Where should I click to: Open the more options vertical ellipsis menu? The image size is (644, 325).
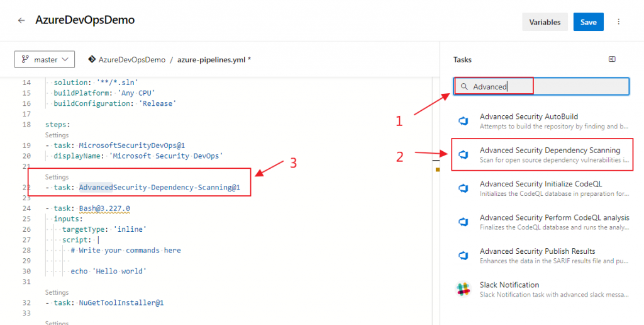[x=619, y=22]
